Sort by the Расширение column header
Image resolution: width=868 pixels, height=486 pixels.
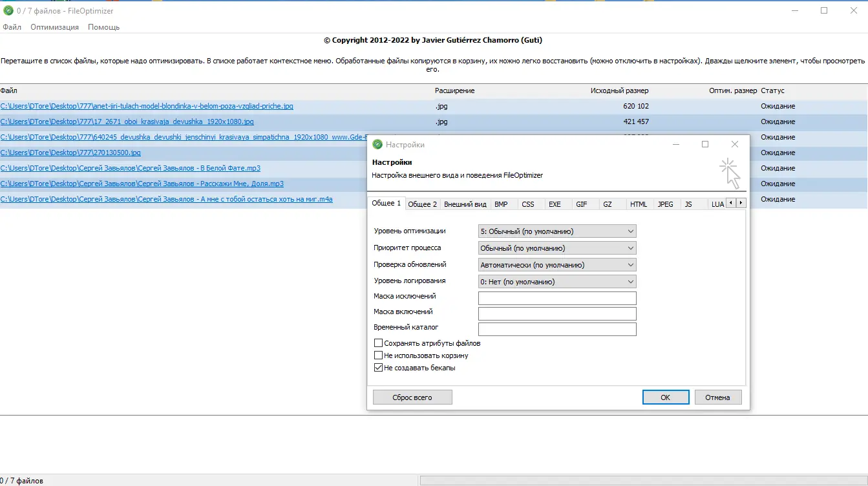455,90
